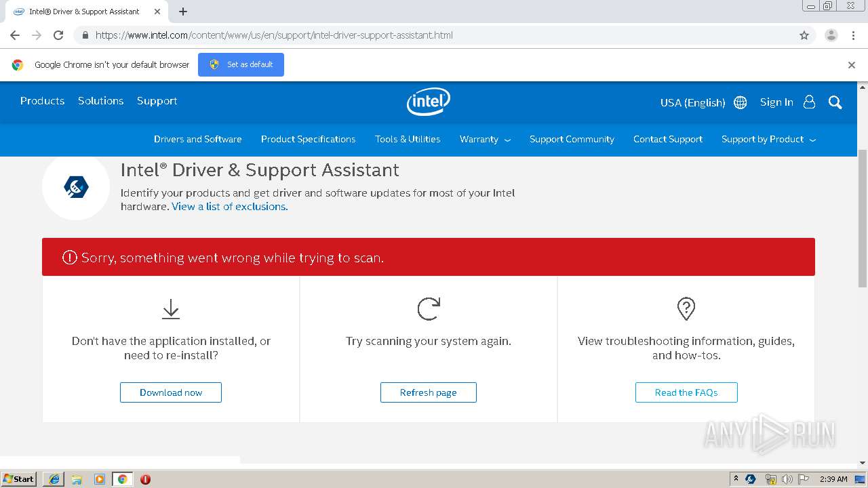
Task: Open Tools & Utilities
Action: point(408,139)
